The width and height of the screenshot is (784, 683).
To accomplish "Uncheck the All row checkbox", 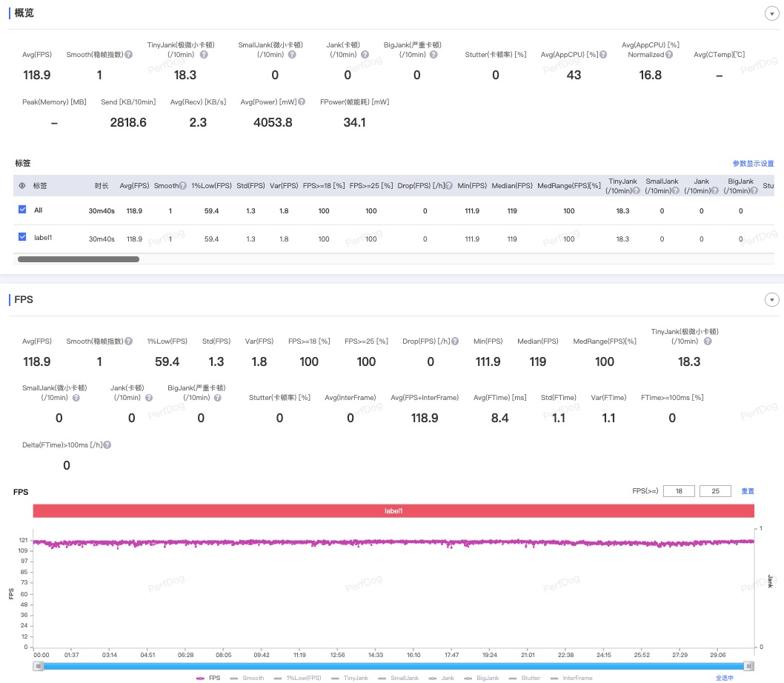I will click(22, 210).
